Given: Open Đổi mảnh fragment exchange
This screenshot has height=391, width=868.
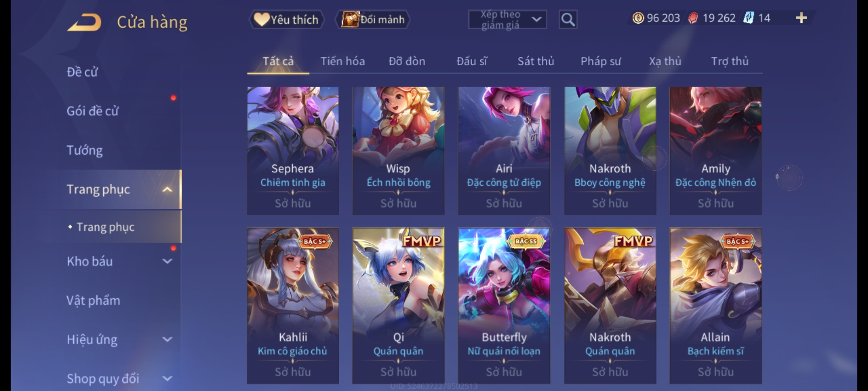Looking at the screenshot, I should (x=373, y=20).
